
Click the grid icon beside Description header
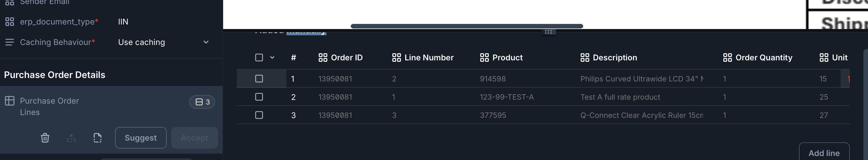pyautogui.click(x=585, y=58)
